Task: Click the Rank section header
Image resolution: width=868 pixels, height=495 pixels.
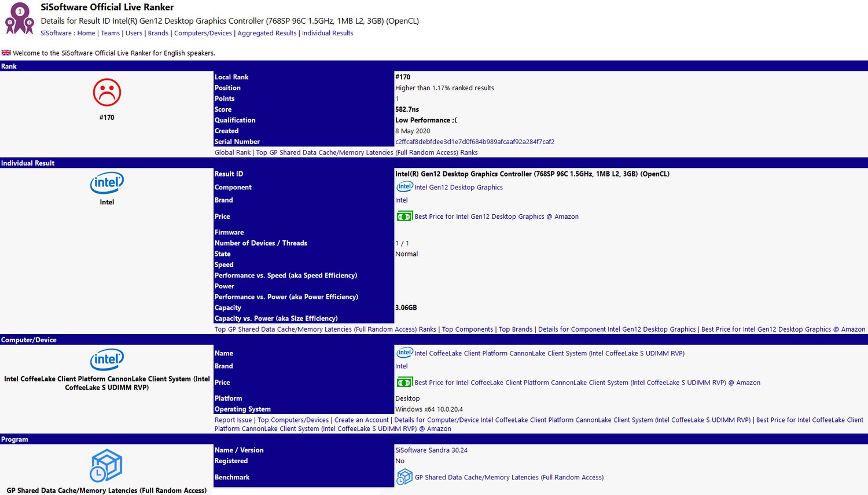Action: coord(434,66)
